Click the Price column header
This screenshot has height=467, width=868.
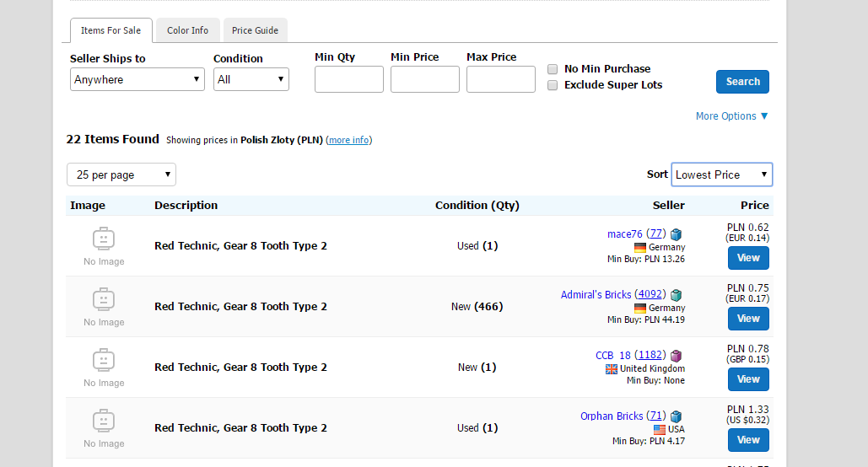coord(754,206)
